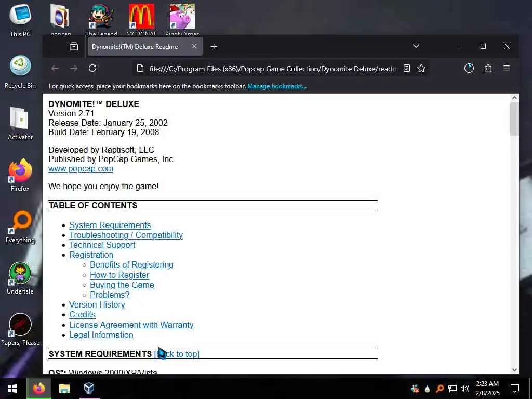This screenshot has height=399, width=532.
Task: Maximize the Firefox window
Action: click(483, 46)
